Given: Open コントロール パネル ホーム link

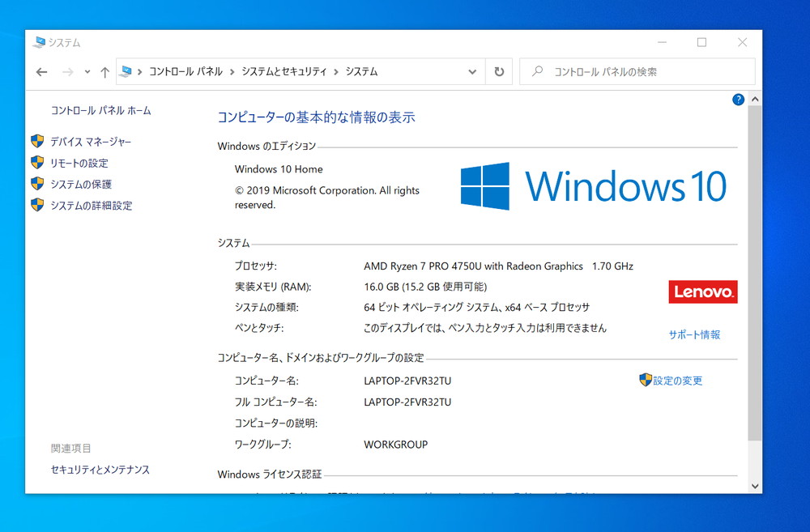Looking at the screenshot, I should click(100, 111).
